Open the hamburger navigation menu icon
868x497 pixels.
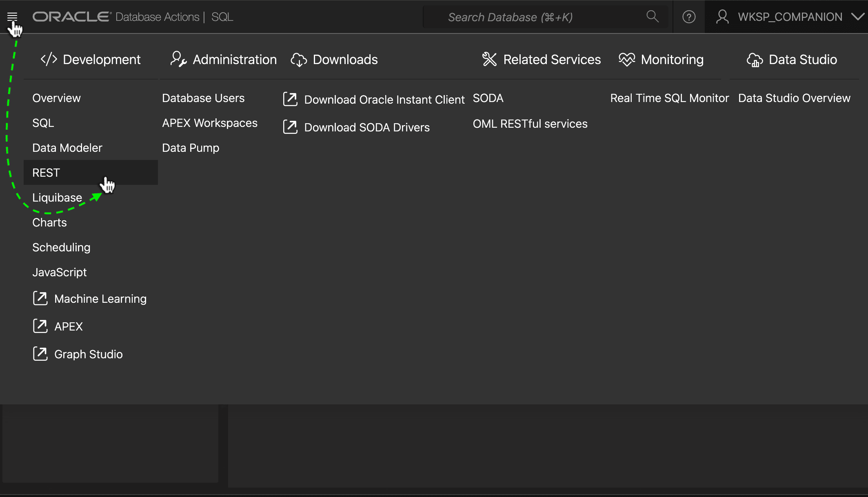(12, 16)
